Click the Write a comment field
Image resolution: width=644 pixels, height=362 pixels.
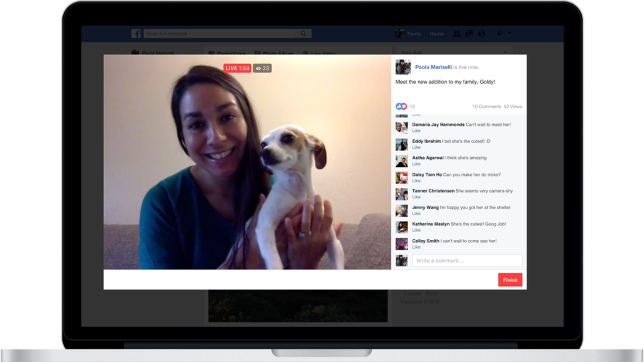coord(466,261)
